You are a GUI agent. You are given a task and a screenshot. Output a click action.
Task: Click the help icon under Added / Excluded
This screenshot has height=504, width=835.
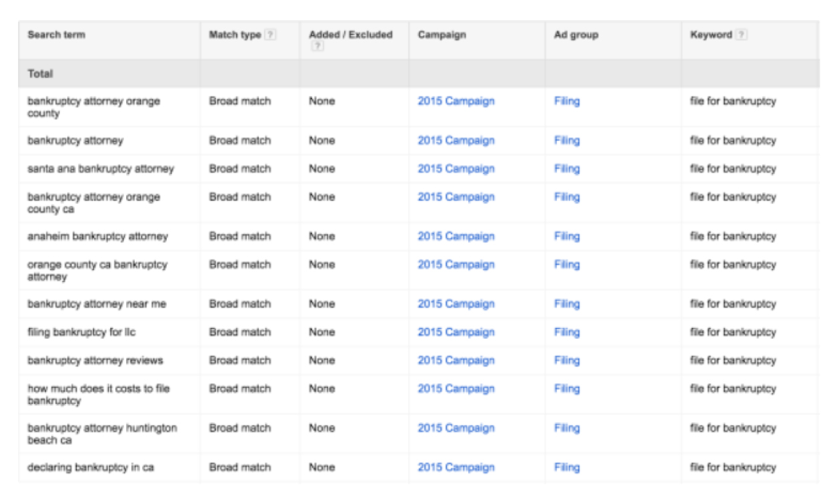tap(317, 47)
